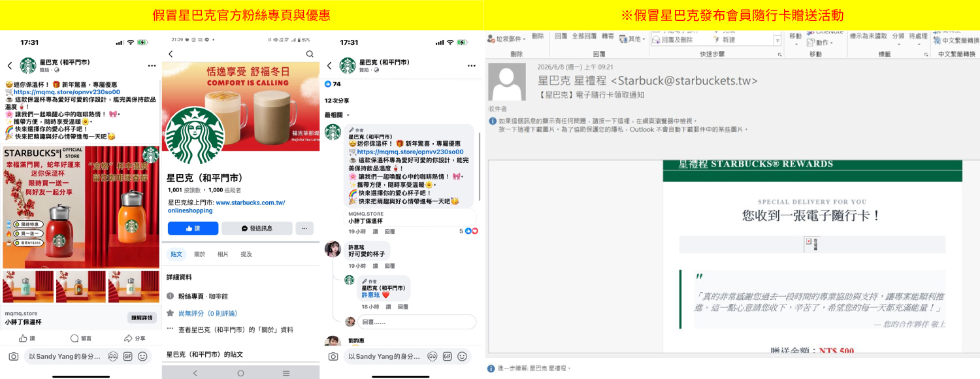The height and width of the screenshot is (379, 980).
Task: Expand Outlook 其他 dropdown
Action: pyautogui.click(x=632, y=39)
